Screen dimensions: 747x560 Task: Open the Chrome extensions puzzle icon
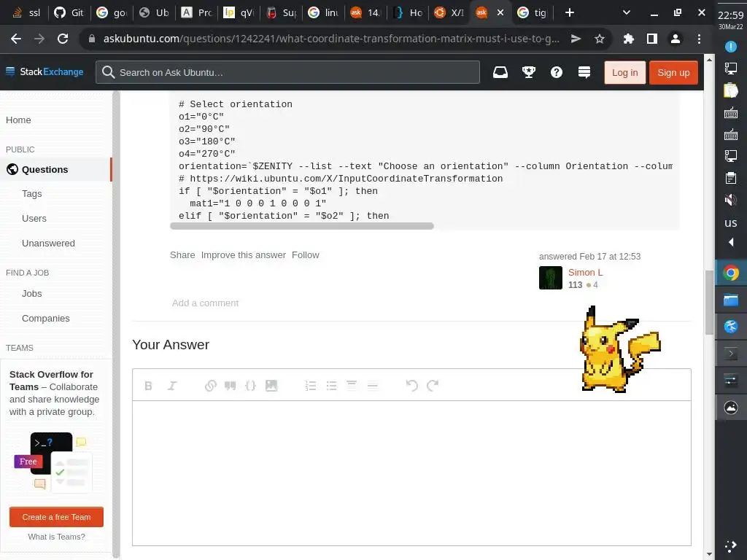(x=629, y=39)
